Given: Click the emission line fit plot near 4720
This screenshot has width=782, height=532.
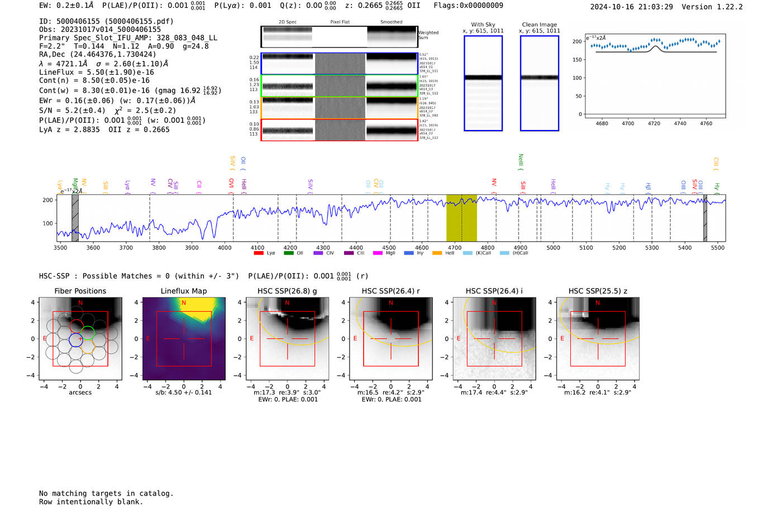Looking at the screenshot, I should 655,75.
